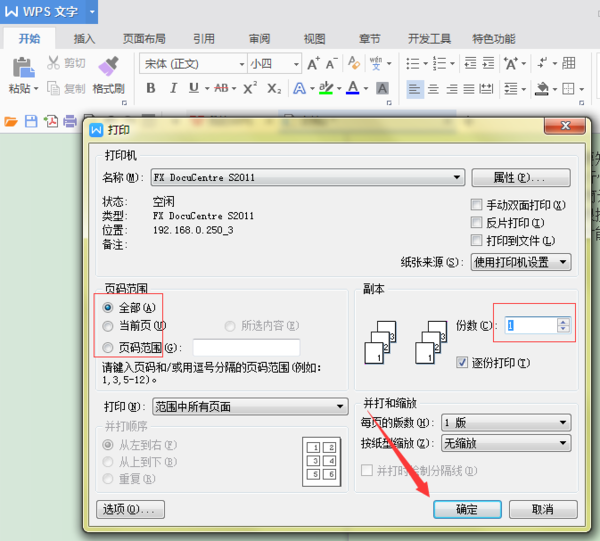Click the Copy icon
This screenshot has width=600, height=541.
point(53,88)
